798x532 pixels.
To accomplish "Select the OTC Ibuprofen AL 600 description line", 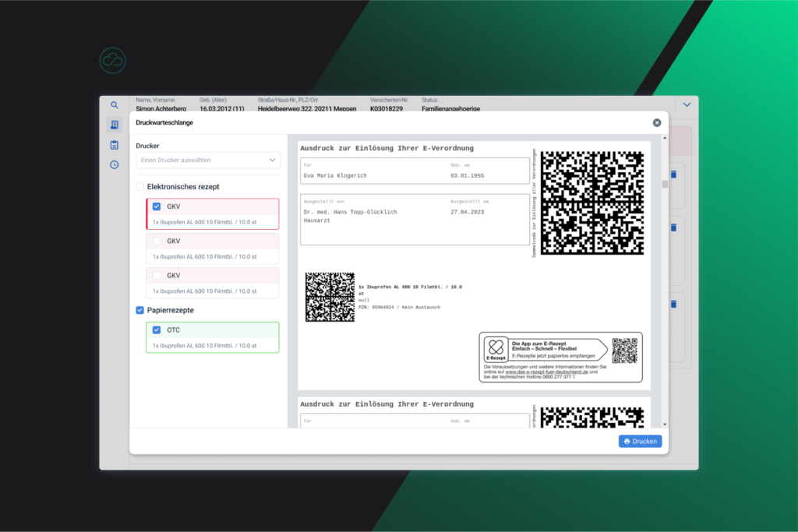I will coord(205,346).
